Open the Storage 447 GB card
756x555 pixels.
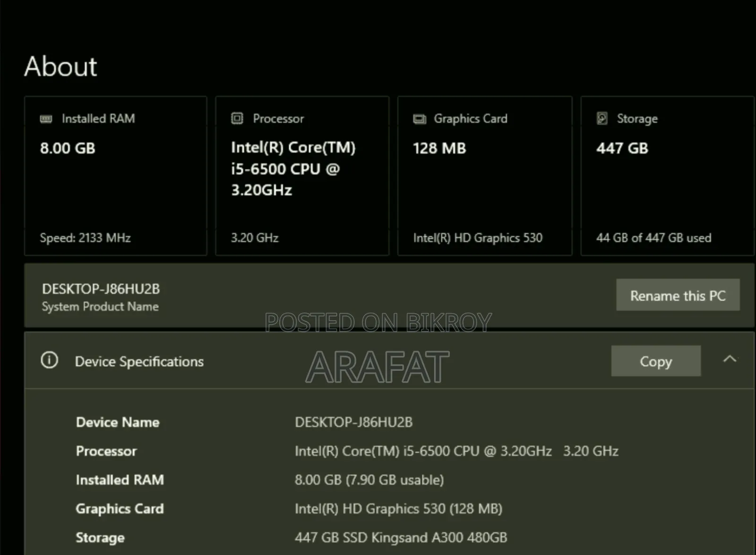667,176
